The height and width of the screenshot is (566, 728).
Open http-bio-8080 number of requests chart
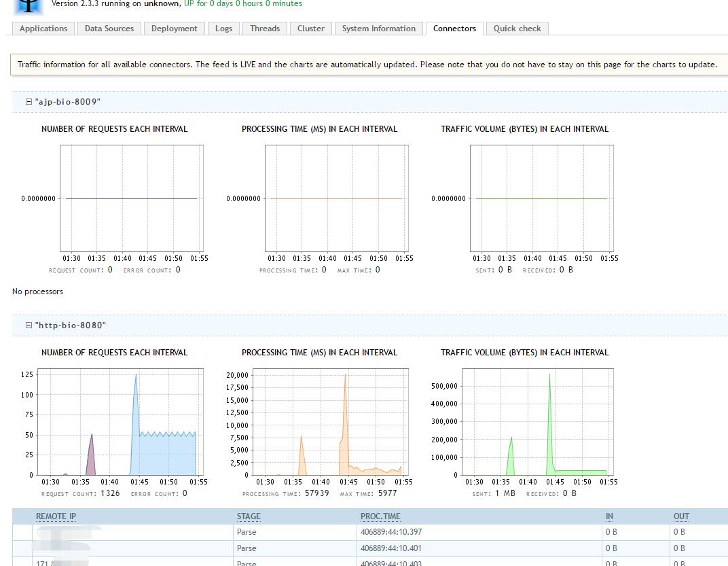115,425
